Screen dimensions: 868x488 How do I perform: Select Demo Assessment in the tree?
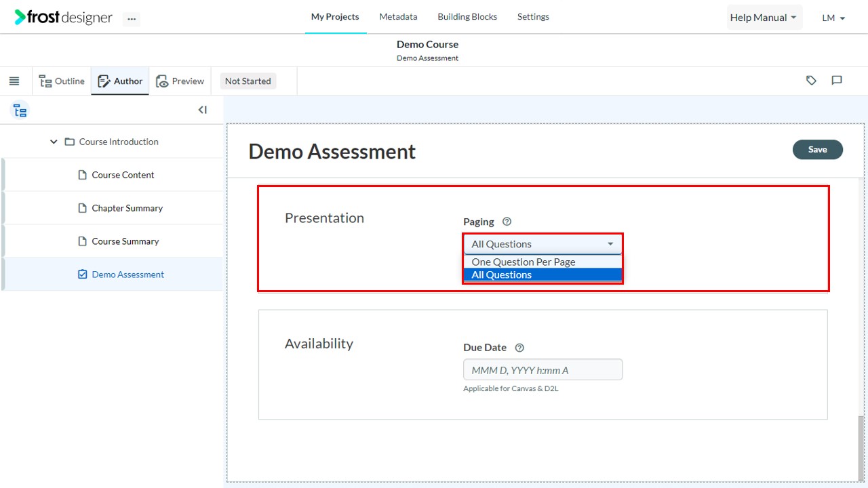coord(128,274)
